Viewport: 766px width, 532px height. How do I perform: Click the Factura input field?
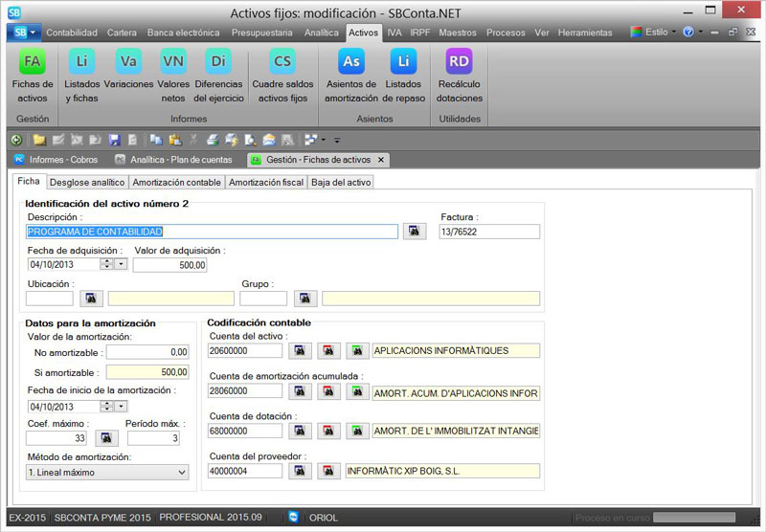click(x=489, y=232)
